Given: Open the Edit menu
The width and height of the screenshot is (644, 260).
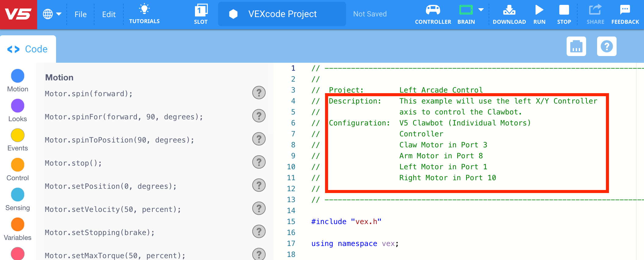Looking at the screenshot, I should pyautogui.click(x=109, y=14).
